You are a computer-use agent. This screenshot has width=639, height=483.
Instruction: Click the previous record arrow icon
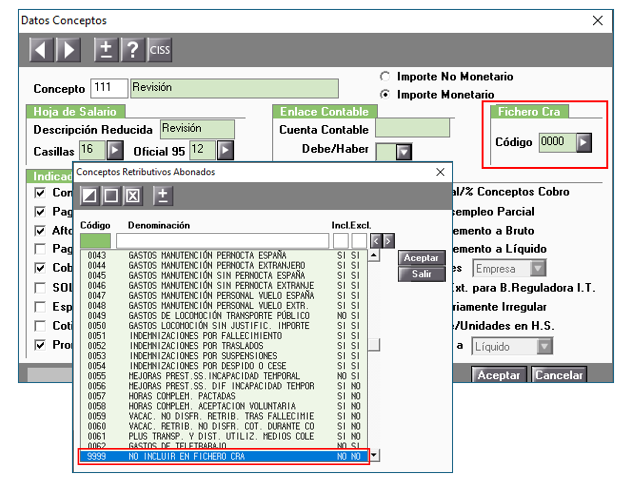click(x=41, y=49)
